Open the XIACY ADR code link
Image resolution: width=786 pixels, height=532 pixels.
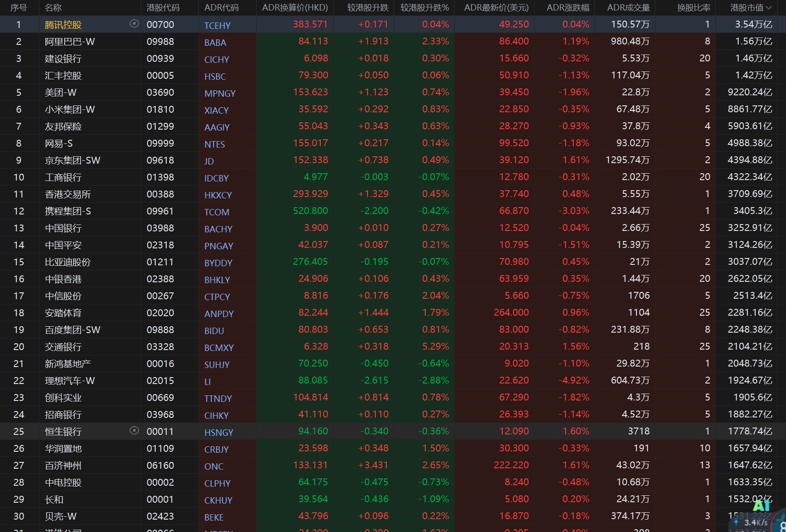point(216,110)
